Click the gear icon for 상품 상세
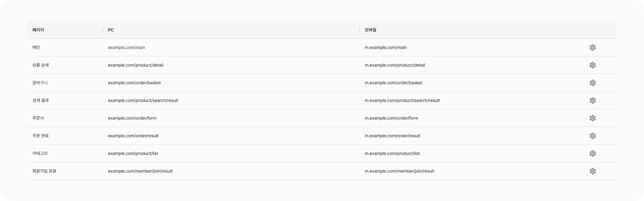This screenshot has height=201, width=644. (592, 65)
